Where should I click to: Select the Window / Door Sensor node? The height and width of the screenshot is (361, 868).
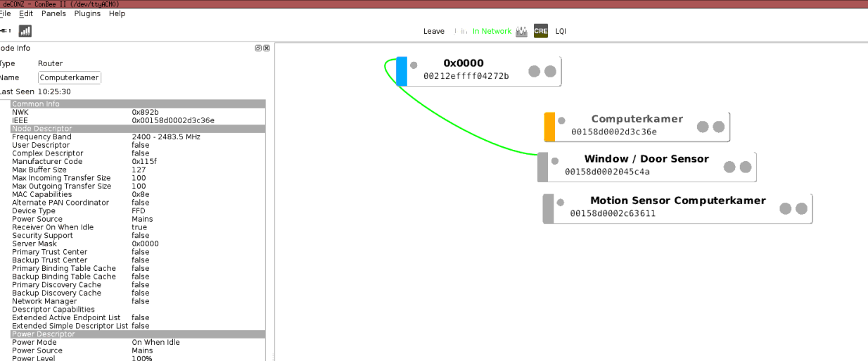pyautogui.click(x=647, y=167)
